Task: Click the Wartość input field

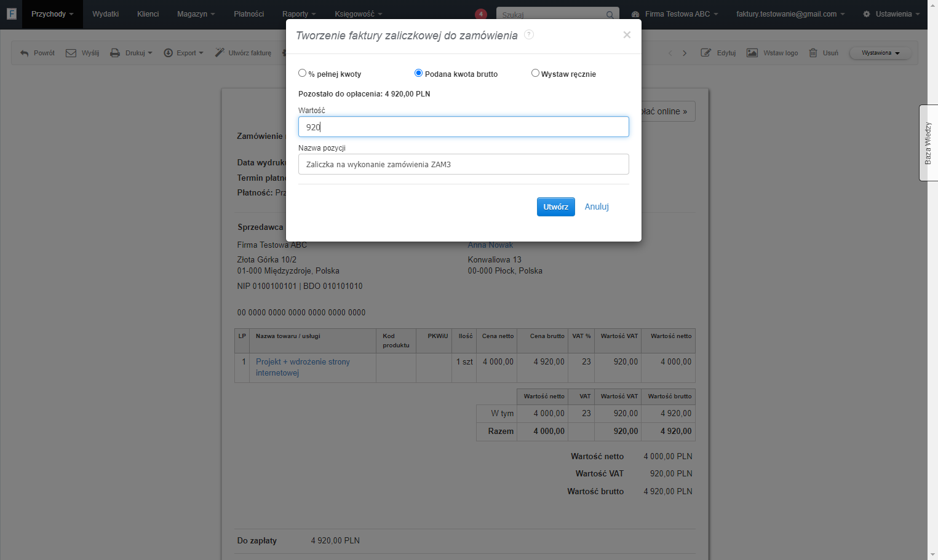Action: pyautogui.click(x=464, y=127)
